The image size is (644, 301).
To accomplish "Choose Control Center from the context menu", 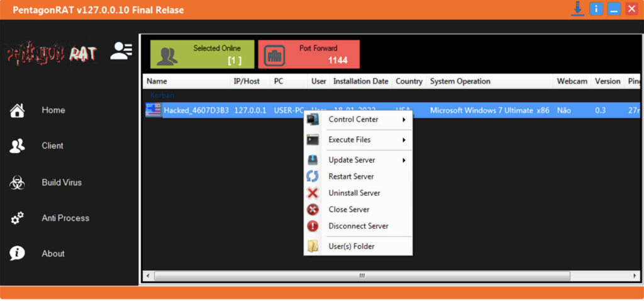I will pos(358,120).
